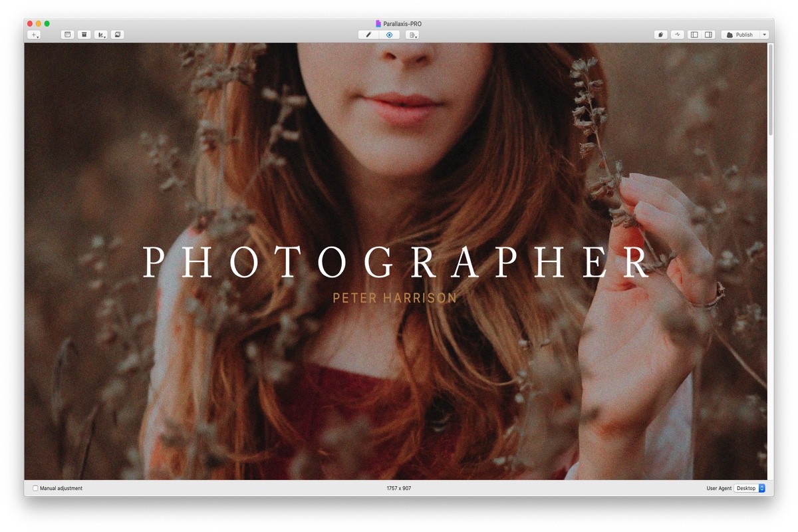Click the archive box toolbar icon
Viewport: 798px width, 532px height.
pos(84,35)
